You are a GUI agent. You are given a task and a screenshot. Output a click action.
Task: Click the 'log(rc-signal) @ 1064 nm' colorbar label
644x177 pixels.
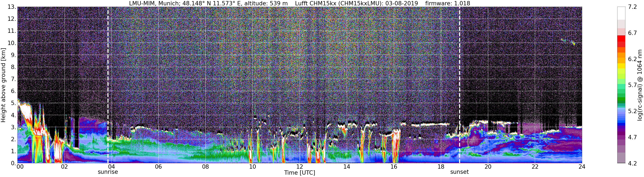640,85
